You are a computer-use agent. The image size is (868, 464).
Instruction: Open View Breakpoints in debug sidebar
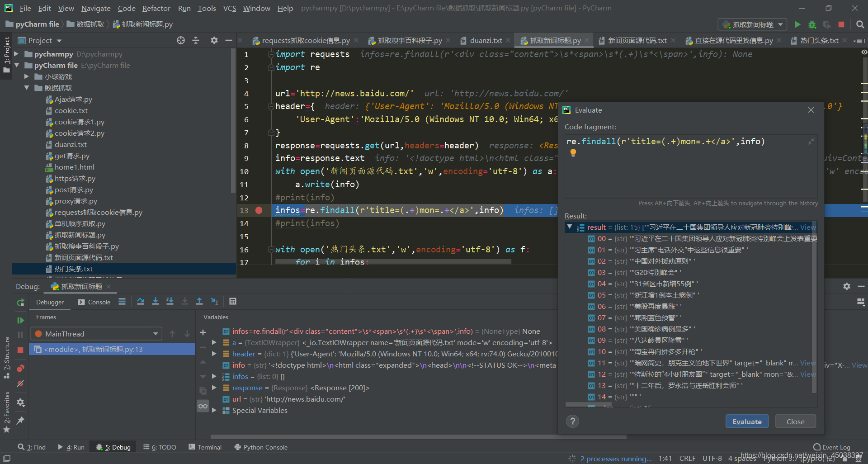pos(20,369)
